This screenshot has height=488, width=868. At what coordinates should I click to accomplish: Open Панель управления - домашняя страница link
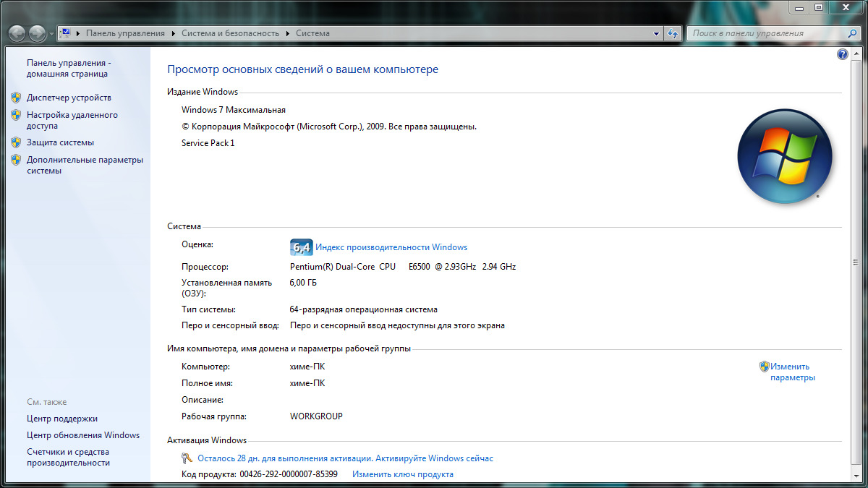[69, 68]
